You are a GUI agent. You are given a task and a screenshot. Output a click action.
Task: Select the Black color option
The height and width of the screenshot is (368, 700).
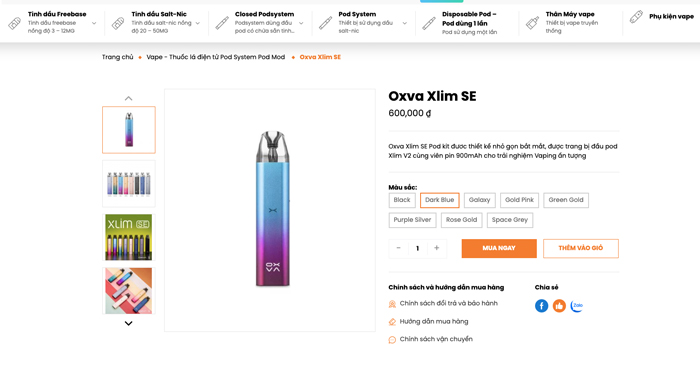pos(402,200)
